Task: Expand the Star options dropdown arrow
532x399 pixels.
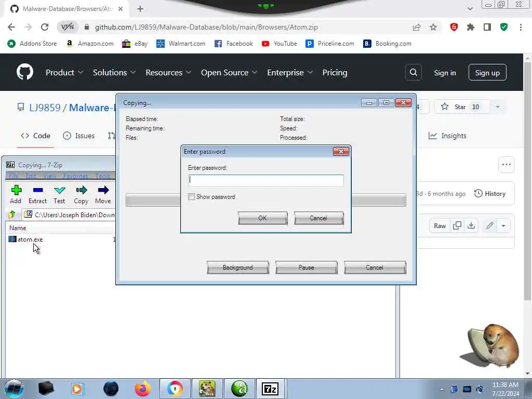Action: tap(497, 107)
